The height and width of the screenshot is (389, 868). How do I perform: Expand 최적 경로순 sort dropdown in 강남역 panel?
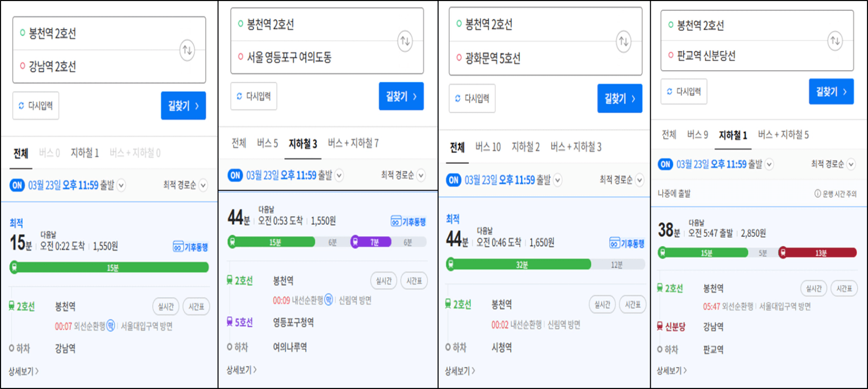coord(203,185)
